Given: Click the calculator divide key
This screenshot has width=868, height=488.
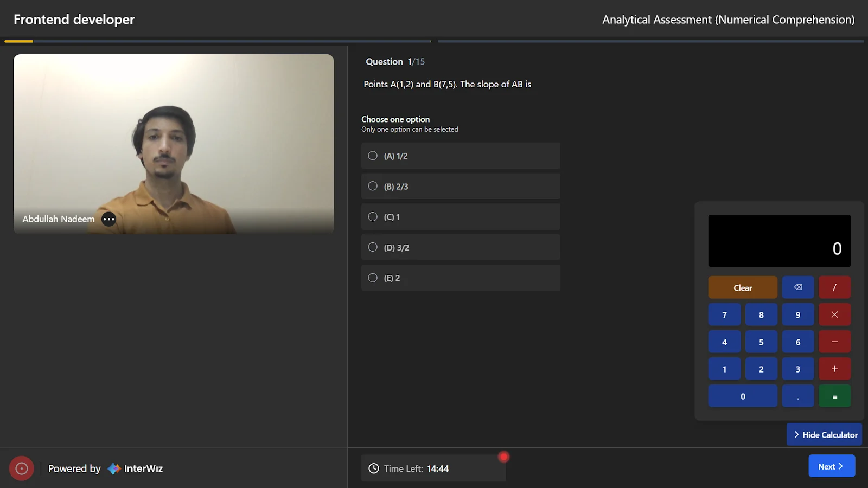Looking at the screenshot, I should (834, 287).
